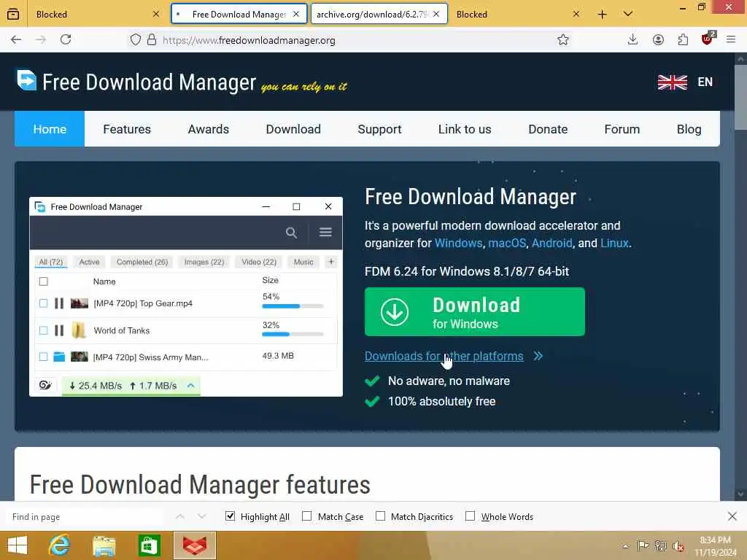Image resolution: width=747 pixels, height=560 pixels.
Task: Close the find bar
Action: [x=732, y=516]
